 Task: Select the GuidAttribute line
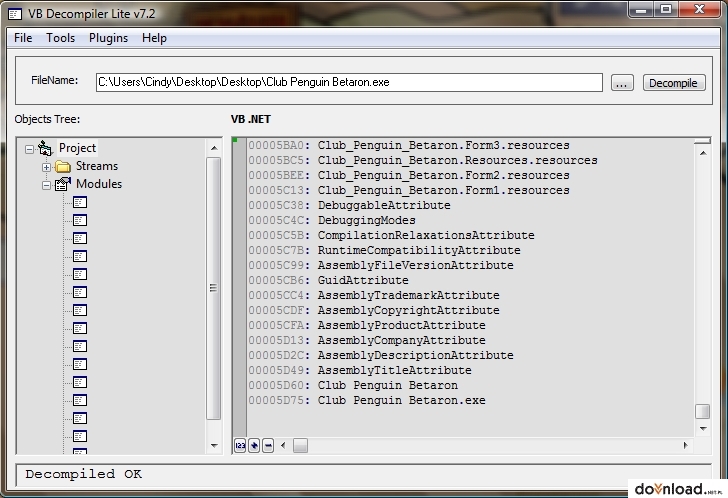pos(328,280)
